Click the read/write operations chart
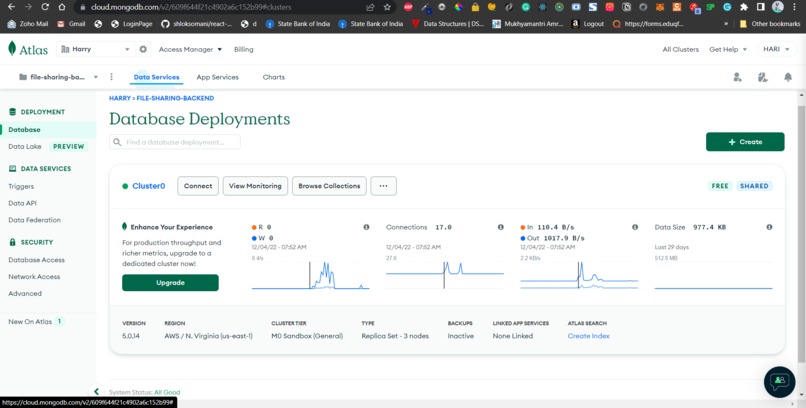The width and height of the screenshot is (806, 408). pos(310,276)
